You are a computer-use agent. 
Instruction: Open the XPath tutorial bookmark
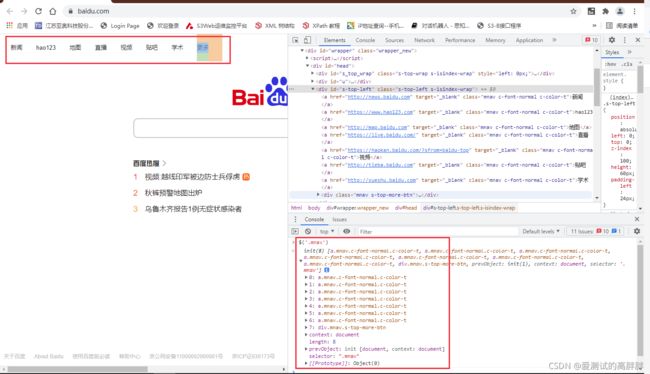tap(321, 26)
